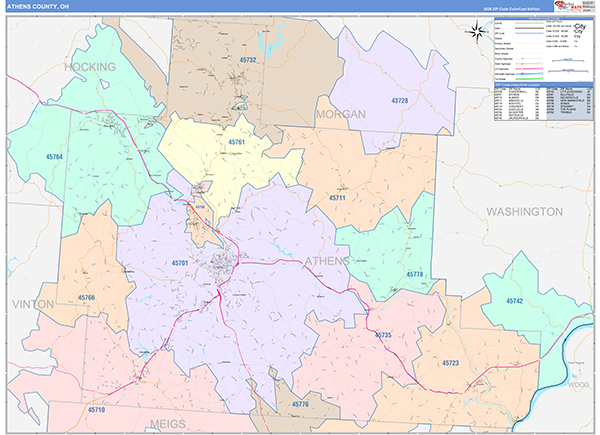The height and width of the screenshot is (435, 600).
Task: Click the ATHENS county label
Action: (327, 261)
